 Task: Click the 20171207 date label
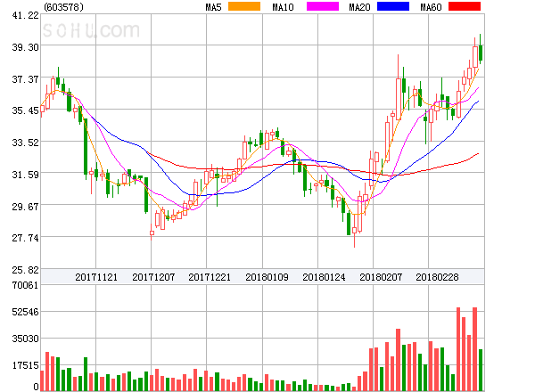click(x=153, y=277)
